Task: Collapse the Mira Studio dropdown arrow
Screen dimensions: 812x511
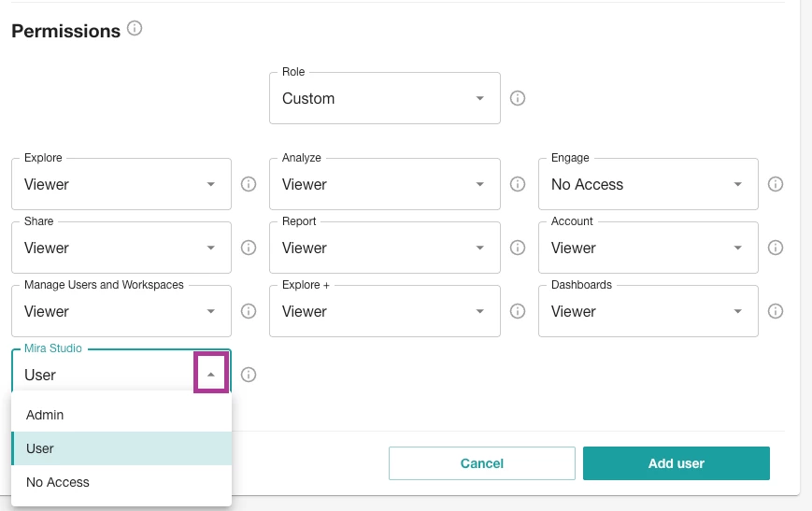Action: pos(211,375)
